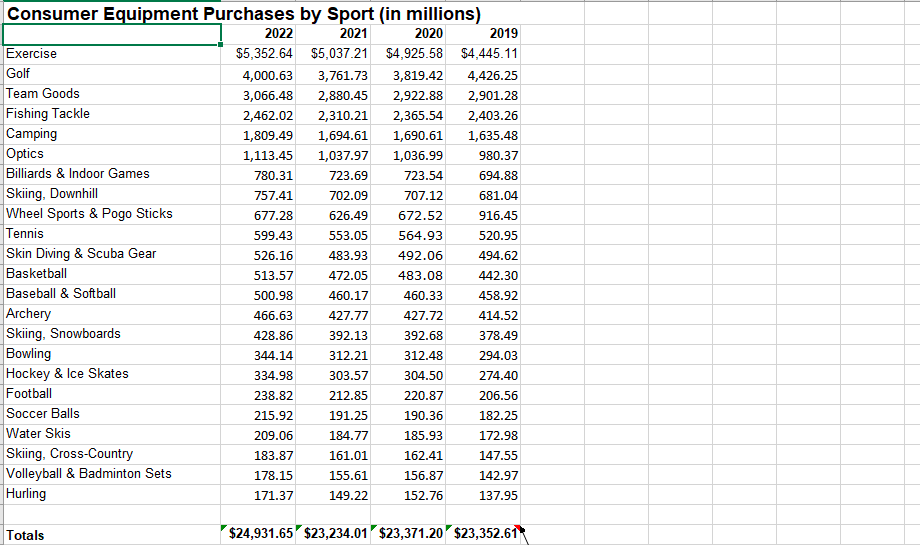Image resolution: width=920 pixels, height=545 pixels.
Task: Click the Totals row label
Action: (25, 535)
